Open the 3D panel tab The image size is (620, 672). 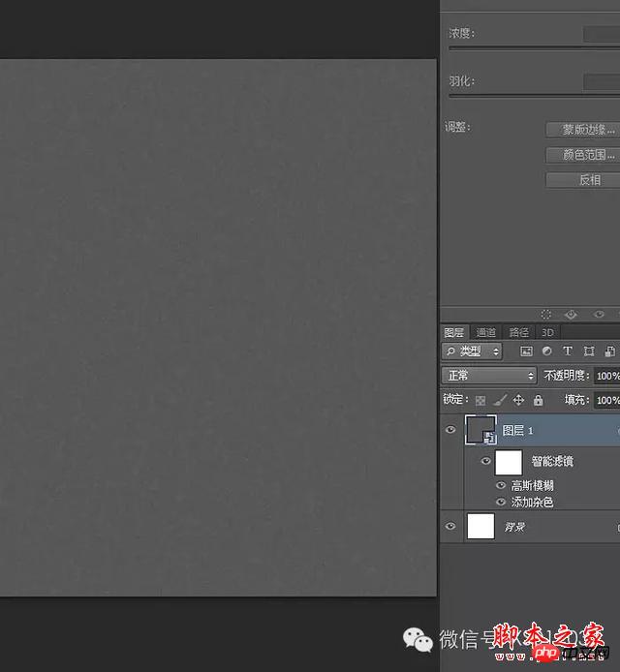547,332
